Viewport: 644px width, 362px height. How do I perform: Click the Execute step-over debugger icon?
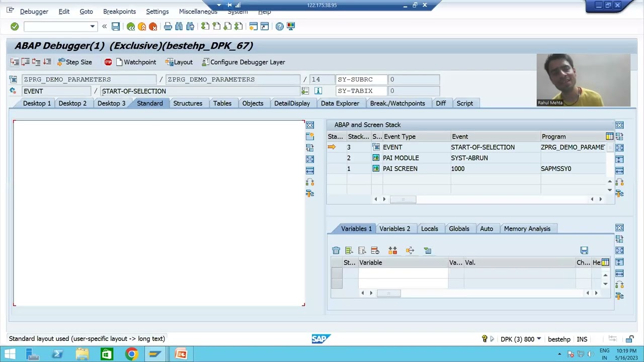(x=25, y=62)
